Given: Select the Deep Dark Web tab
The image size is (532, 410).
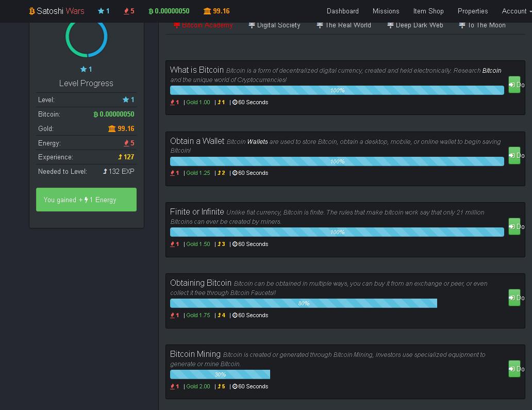Looking at the screenshot, I should 415,25.
